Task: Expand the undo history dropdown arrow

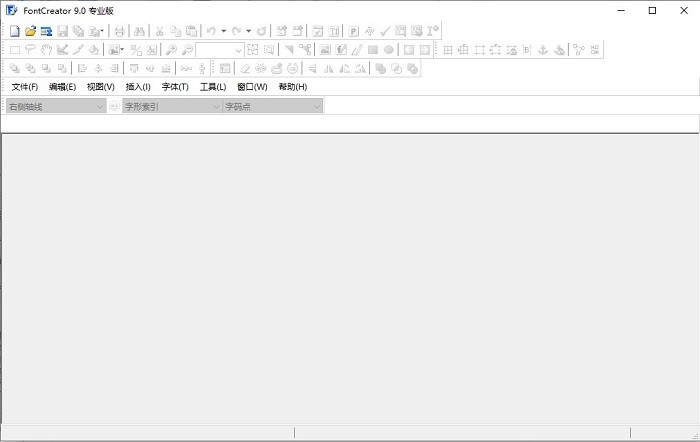Action: point(223,31)
